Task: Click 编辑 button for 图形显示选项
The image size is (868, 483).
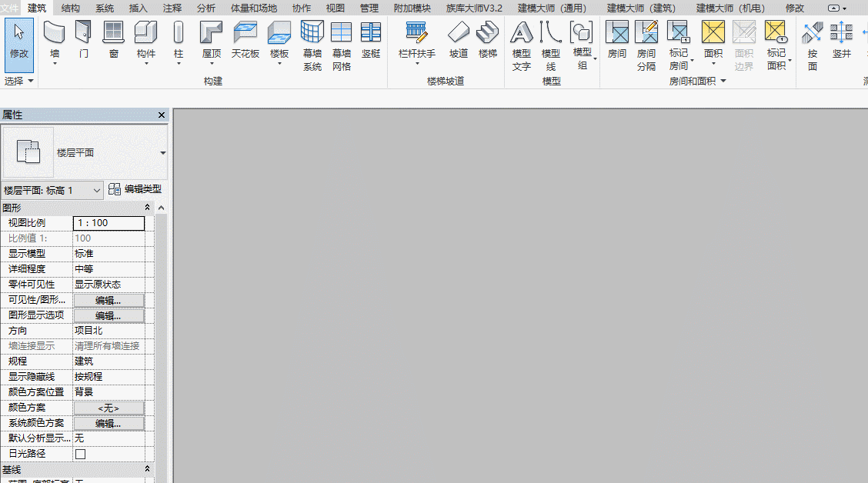Action: [108, 316]
